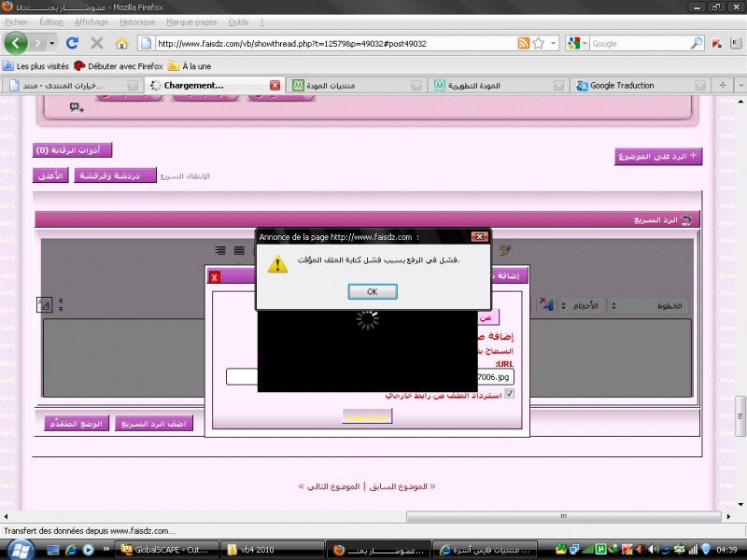Click the Firefox back arrow button

(x=16, y=43)
